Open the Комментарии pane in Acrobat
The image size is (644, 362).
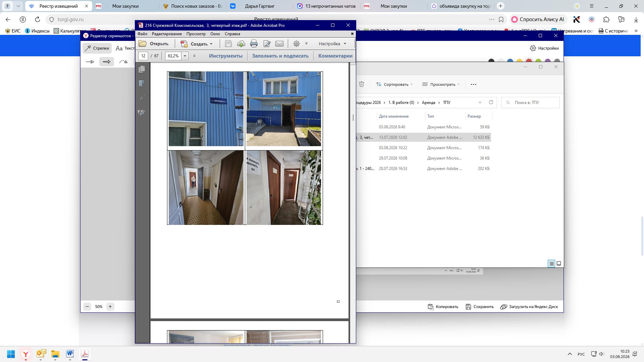(x=335, y=56)
